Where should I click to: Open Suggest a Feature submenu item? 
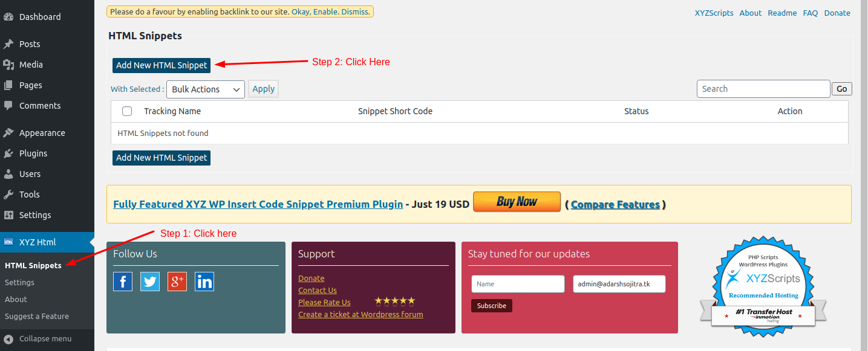point(37,317)
